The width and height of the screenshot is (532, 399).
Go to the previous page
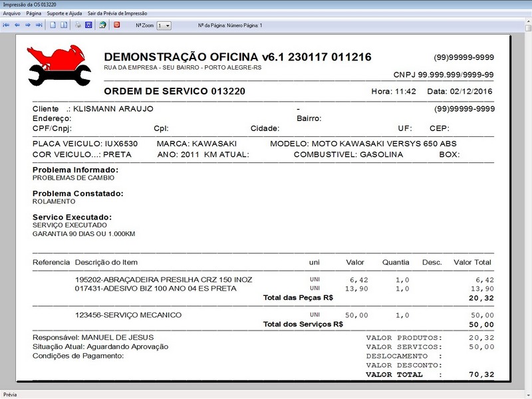pos(18,25)
